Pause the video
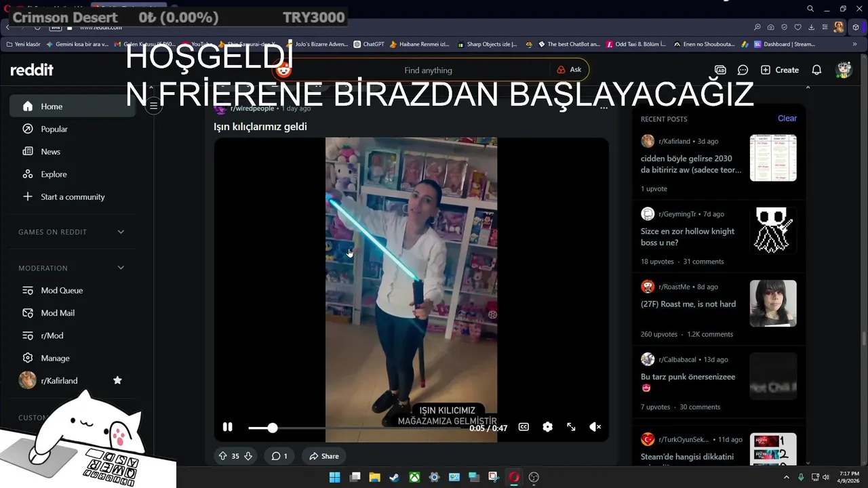The height and width of the screenshot is (488, 868). 228,427
